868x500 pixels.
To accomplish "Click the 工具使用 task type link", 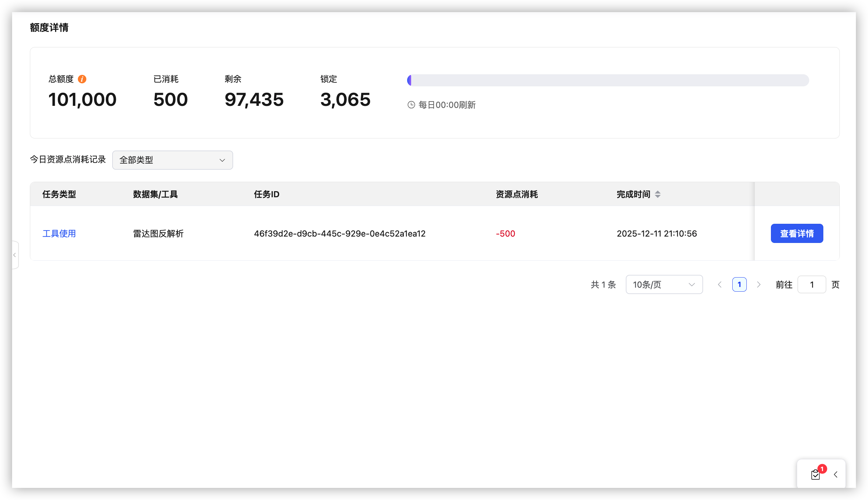I will pyautogui.click(x=59, y=234).
